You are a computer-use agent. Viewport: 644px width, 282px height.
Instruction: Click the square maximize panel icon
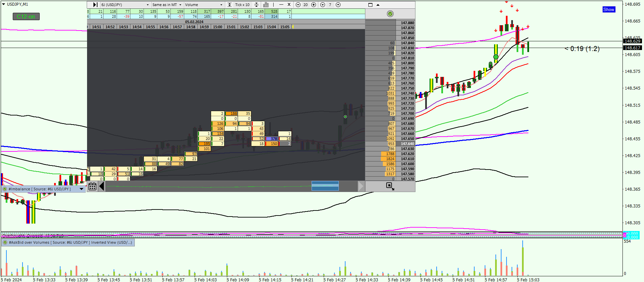[x=370, y=5]
